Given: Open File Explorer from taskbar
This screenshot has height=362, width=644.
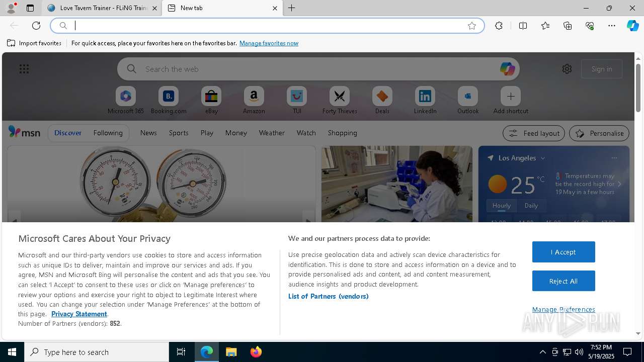Looking at the screenshot, I should [231, 352].
